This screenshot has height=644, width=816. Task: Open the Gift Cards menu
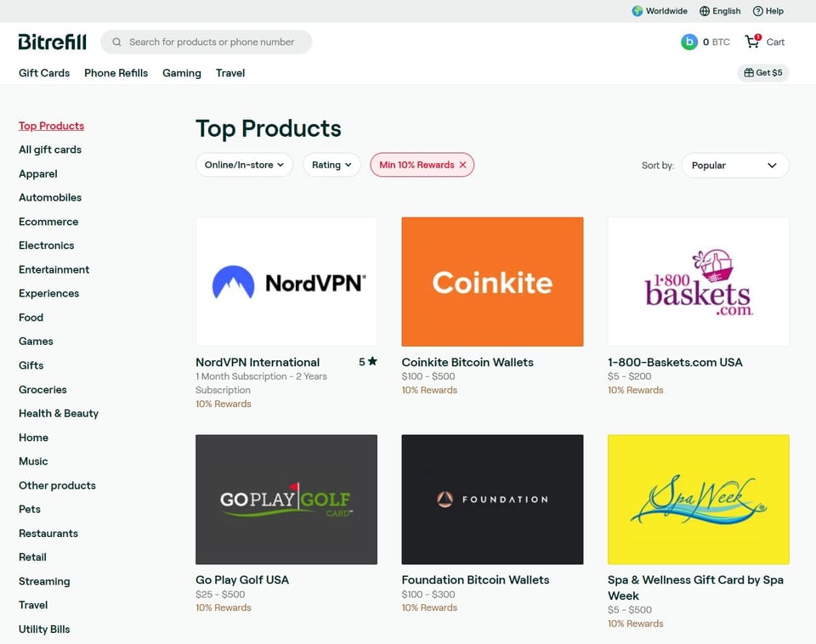tap(44, 73)
